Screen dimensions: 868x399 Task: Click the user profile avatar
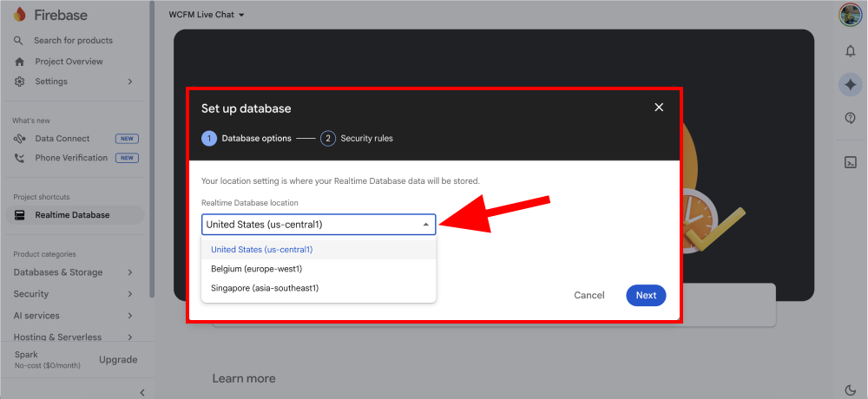[850, 15]
